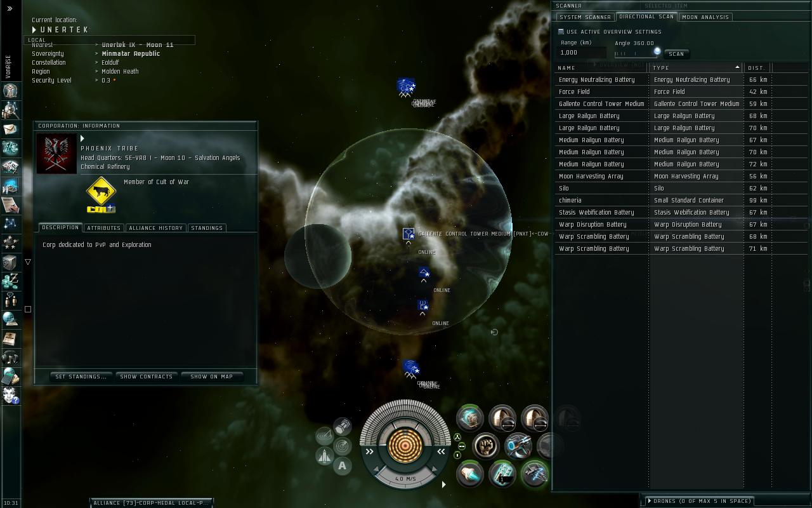This screenshot has width=812, height=508.
Task: Collapse the HUD left side double-chevron
Action: (370, 451)
